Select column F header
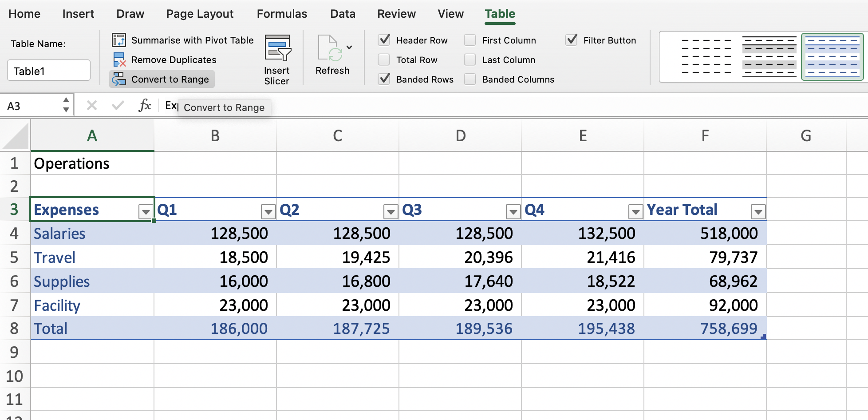 (x=705, y=136)
